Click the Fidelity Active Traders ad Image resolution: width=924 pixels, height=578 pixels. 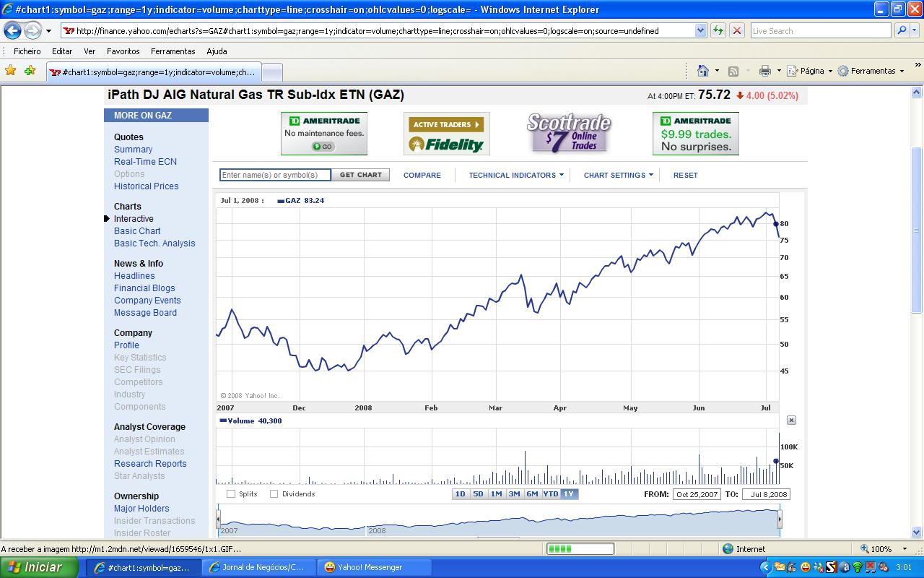(x=446, y=134)
